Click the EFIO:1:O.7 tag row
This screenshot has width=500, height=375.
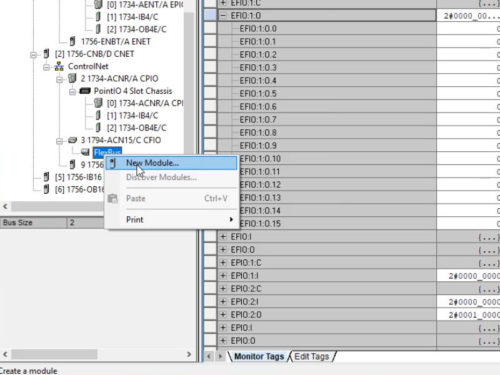click(x=327, y=120)
